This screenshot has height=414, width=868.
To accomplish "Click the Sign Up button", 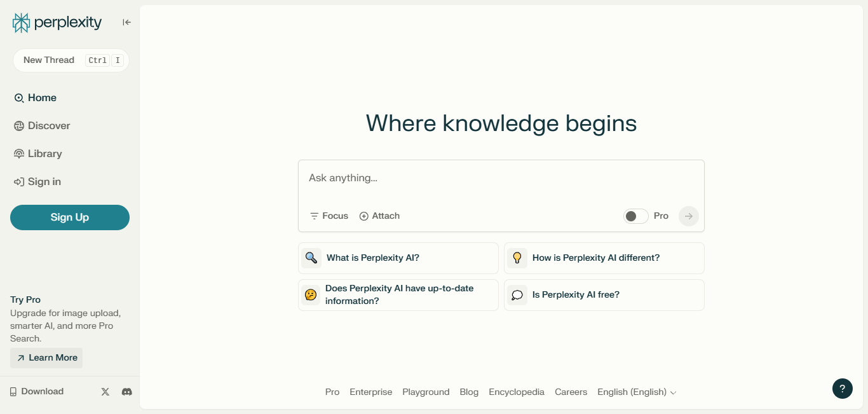I will pos(70,217).
